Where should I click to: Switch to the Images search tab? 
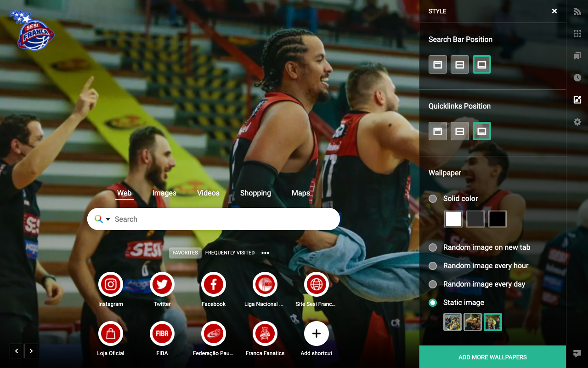164,193
